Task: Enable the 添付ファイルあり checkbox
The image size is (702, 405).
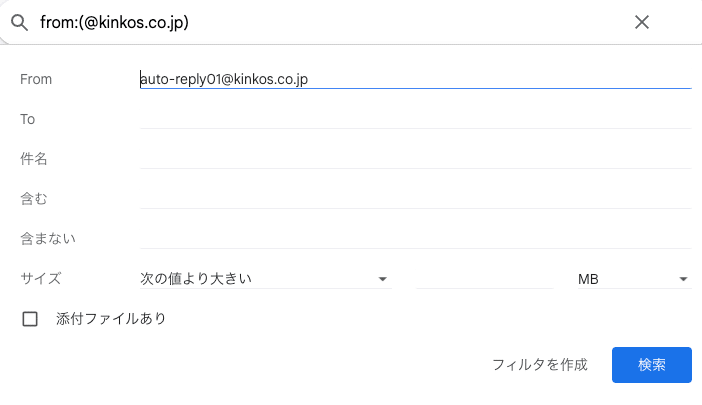Action: [x=30, y=319]
